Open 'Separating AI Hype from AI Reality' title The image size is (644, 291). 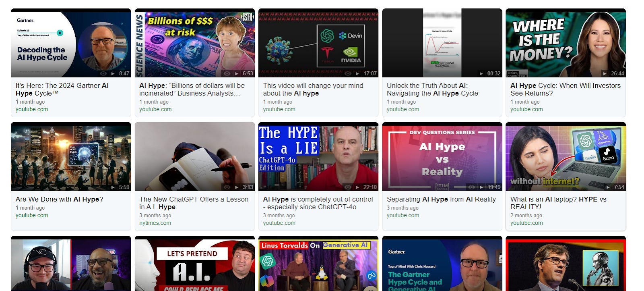tap(441, 199)
